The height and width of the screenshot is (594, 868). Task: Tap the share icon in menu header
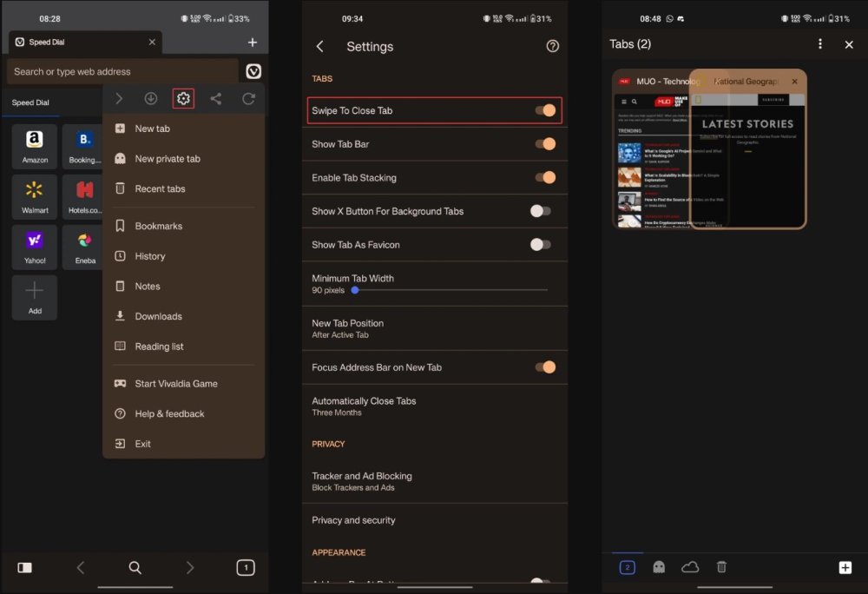215,99
